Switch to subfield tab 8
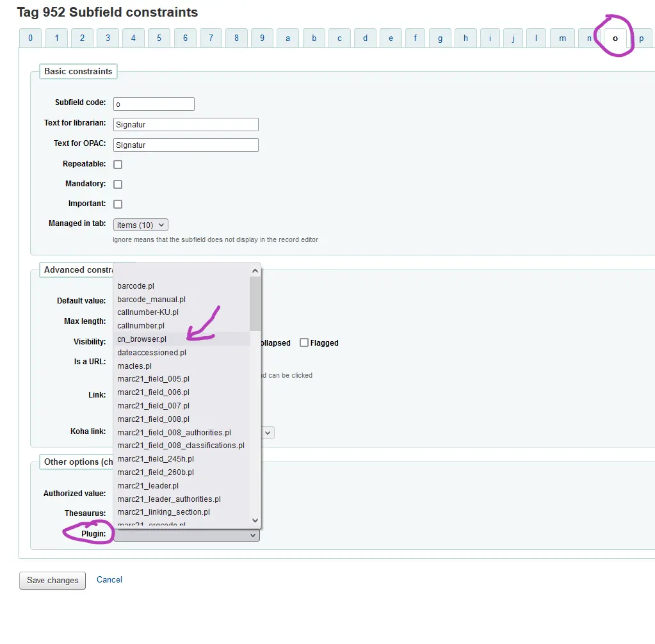The height and width of the screenshot is (644, 655). 236,38
